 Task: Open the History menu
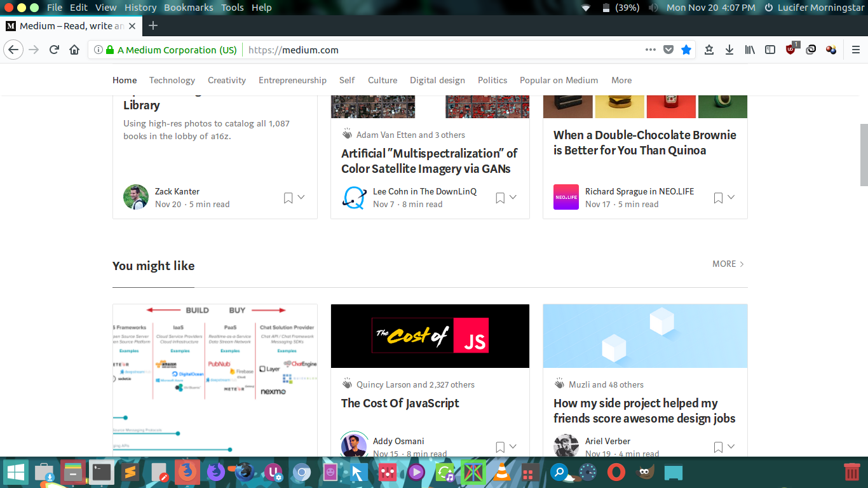click(x=140, y=8)
